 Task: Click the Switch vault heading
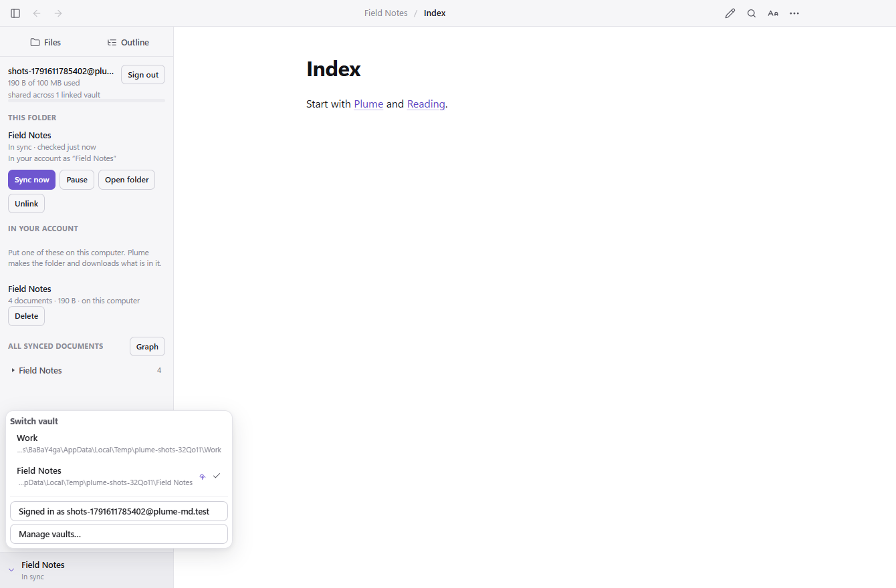tap(34, 422)
